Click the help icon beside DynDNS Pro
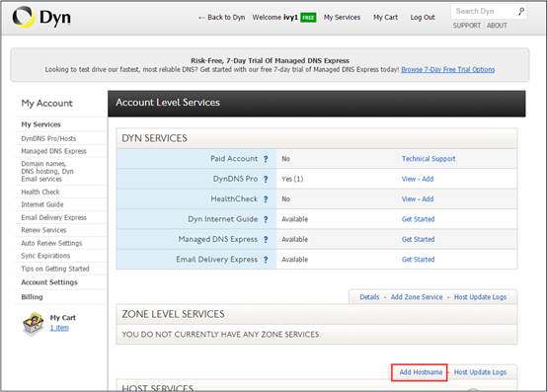 [x=266, y=180]
